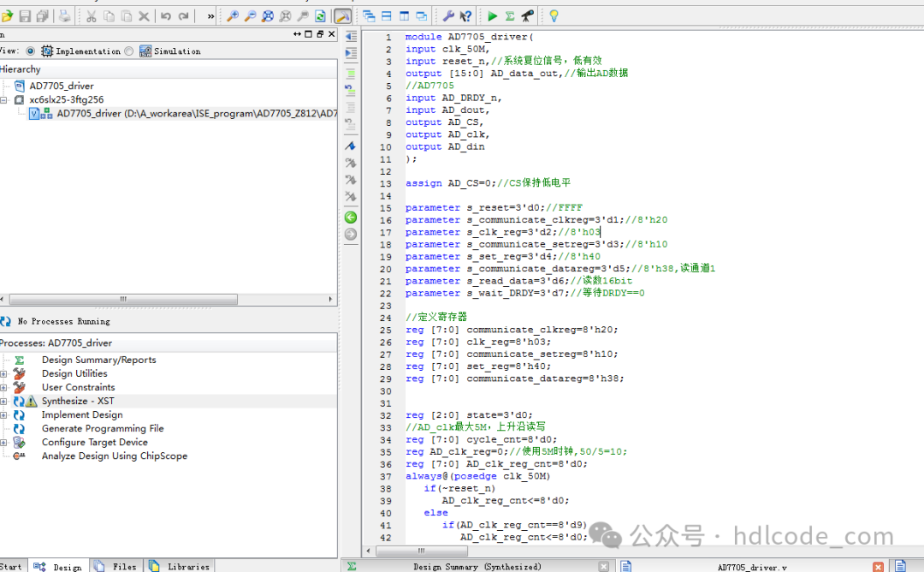
Task: Select the AD7705_driver Verilog module file
Action: tap(197, 113)
